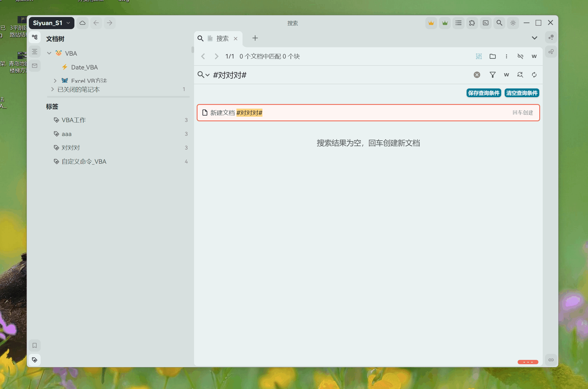The height and width of the screenshot is (389, 588).
Task: Open the tags panel icon at bottom left
Action: (x=35, y=360)
